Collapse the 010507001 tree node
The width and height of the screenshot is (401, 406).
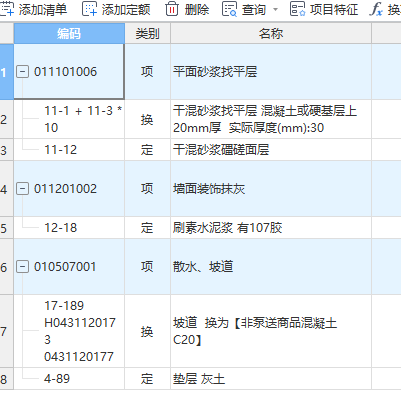pos(22,267)
